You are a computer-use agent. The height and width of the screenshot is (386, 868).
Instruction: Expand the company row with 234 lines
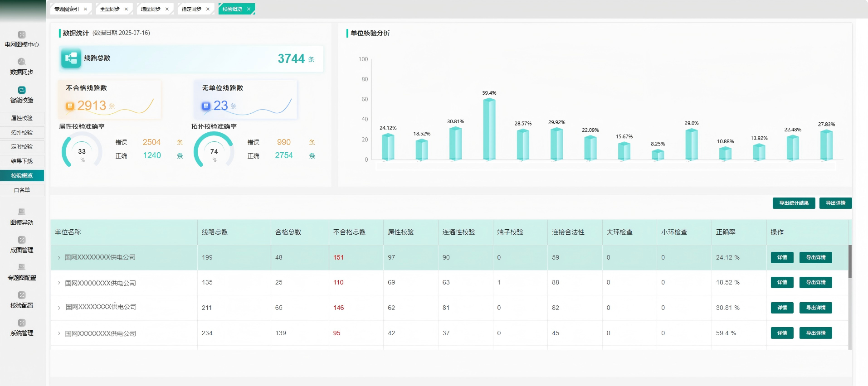coord(59,333)
